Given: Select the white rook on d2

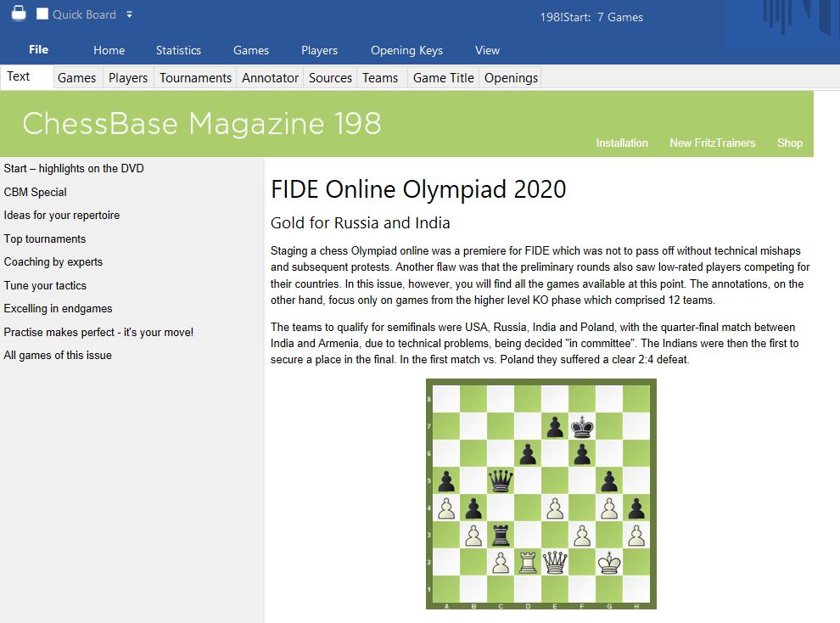Looking at the screenshot, I should coord(527,561).
